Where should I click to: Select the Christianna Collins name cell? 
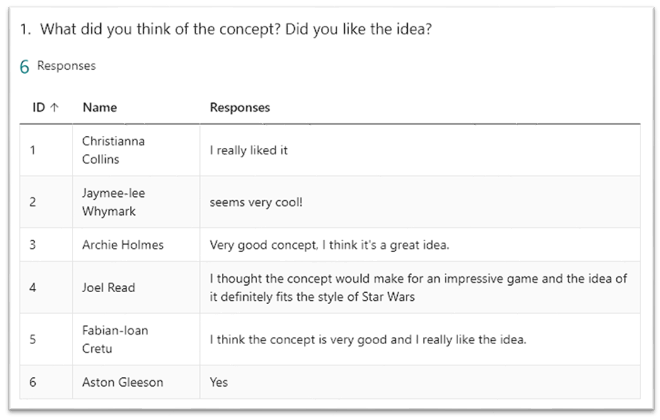tap(113, 150)
